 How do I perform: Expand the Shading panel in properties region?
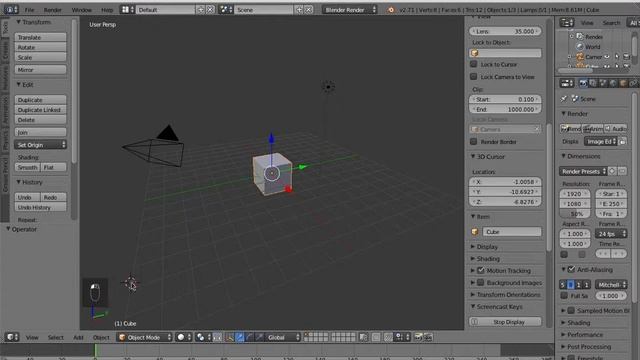[473, 258]
